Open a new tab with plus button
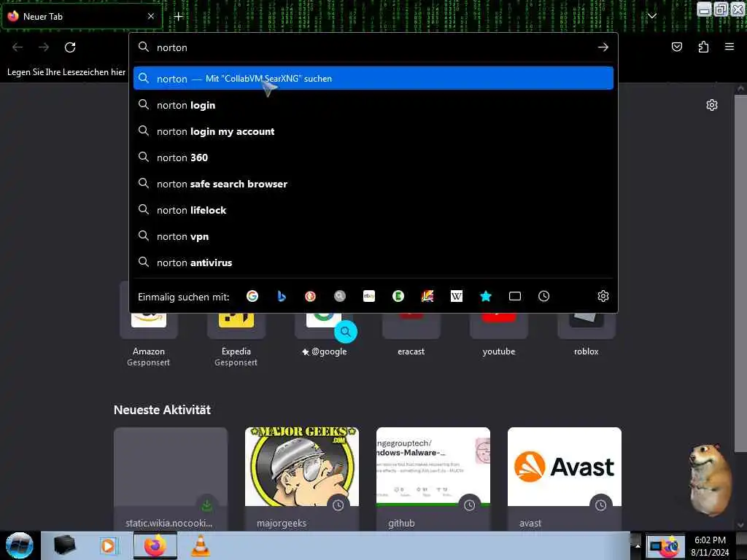747x560 pixels. (178, 17)
